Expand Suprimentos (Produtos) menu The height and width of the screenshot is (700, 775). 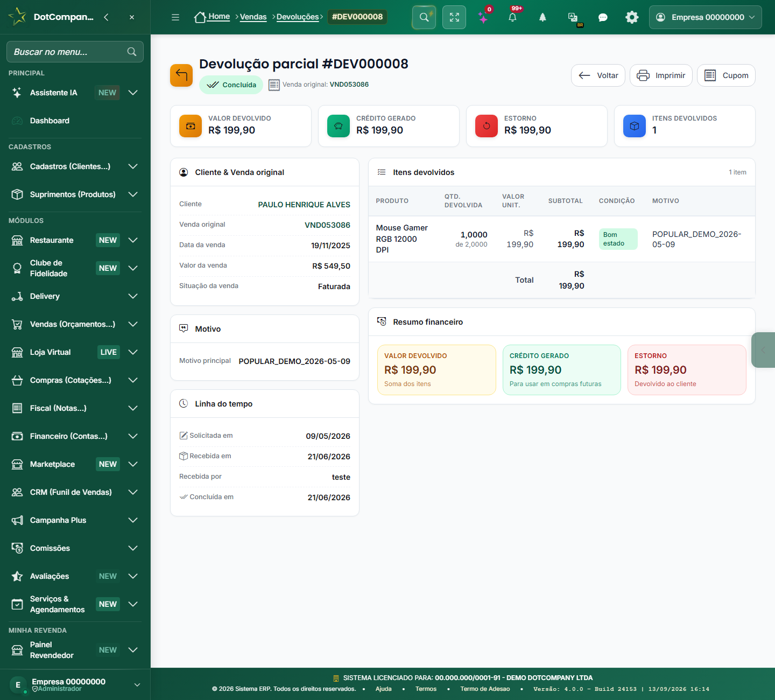pyautogui.click(x=133, y=194)
